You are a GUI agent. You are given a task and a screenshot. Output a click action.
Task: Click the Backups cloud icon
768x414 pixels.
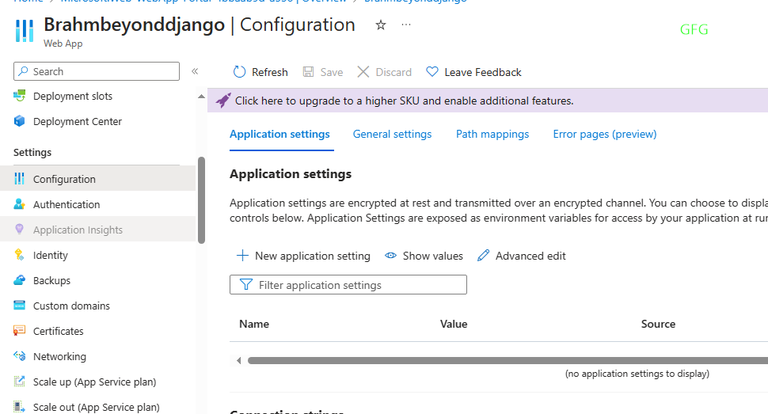click(19, 280)
